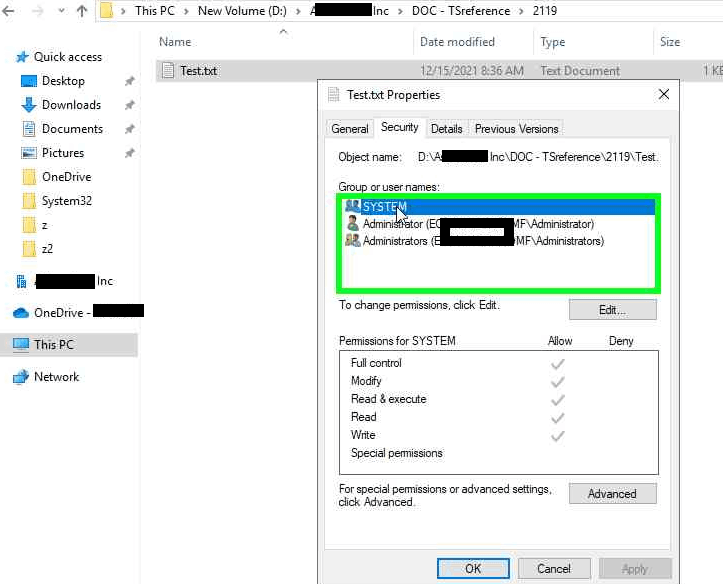
Task: Click the SYSTEM group icon
Action: [353, 206]
